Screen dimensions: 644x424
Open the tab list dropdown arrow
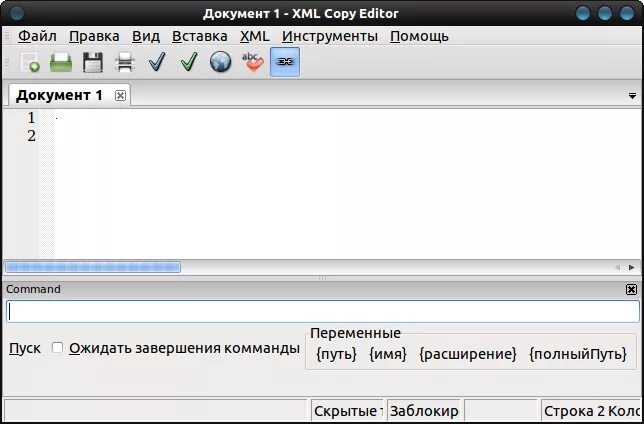click(x=632, y=96)
